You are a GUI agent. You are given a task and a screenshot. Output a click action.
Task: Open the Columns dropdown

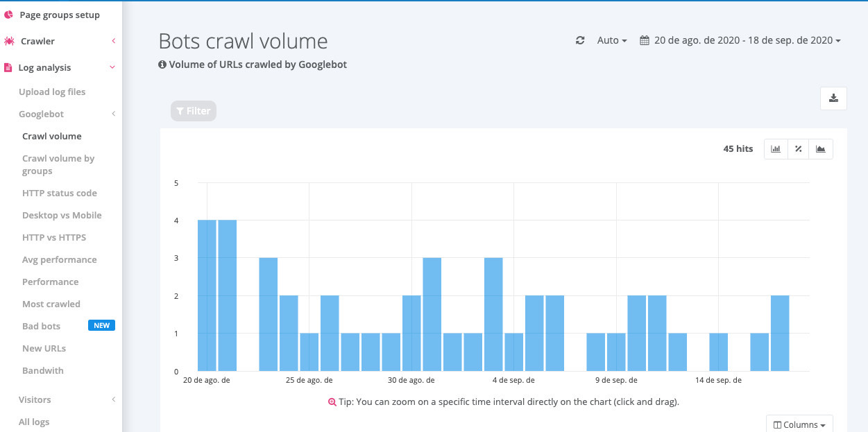click(799, 424)
